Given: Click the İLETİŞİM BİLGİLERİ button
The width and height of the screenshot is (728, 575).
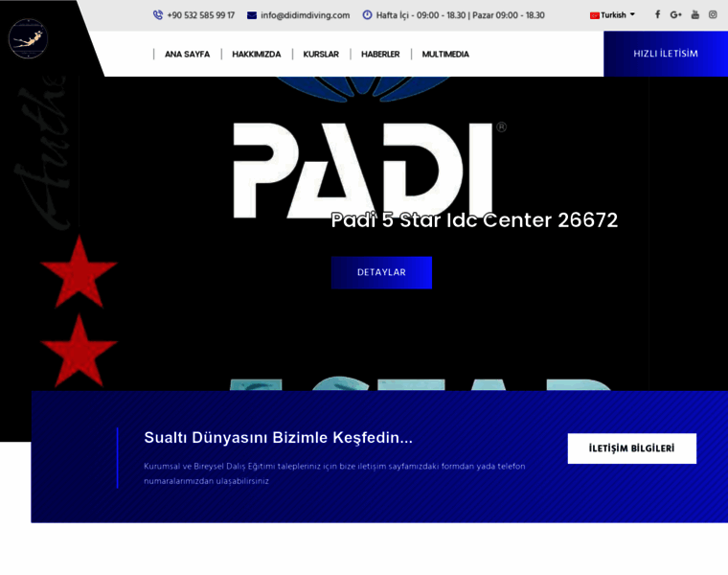Looking at the screenshot, I should [x=631, y=448].
